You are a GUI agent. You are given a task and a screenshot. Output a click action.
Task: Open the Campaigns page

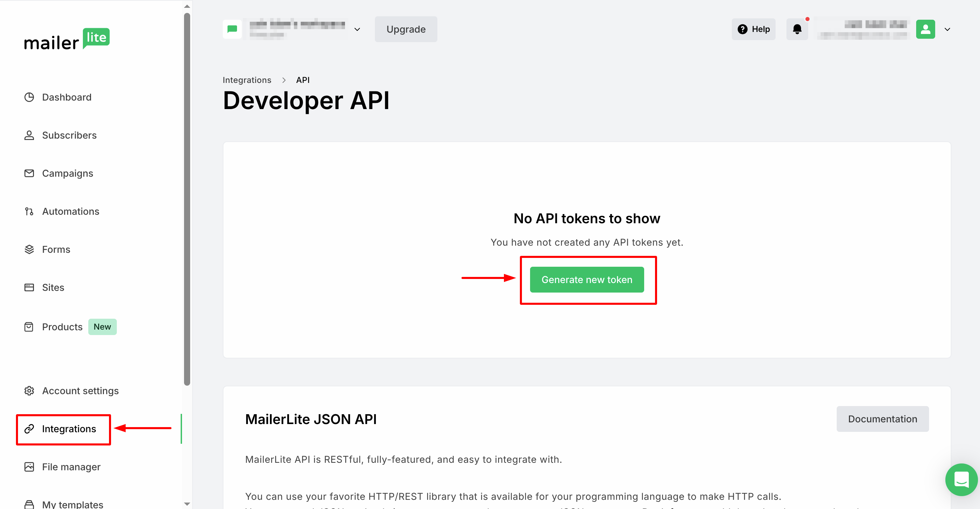click(59, 174)
